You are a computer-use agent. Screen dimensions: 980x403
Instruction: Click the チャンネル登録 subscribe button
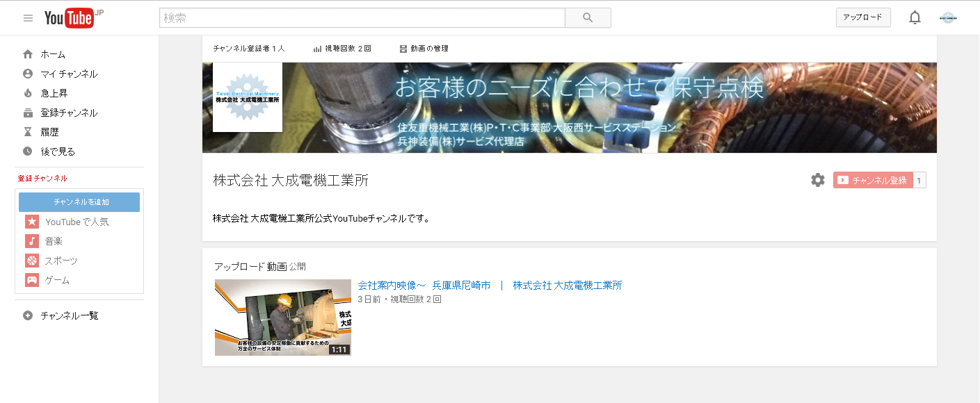pyautogui.click(x=873, y=180)
